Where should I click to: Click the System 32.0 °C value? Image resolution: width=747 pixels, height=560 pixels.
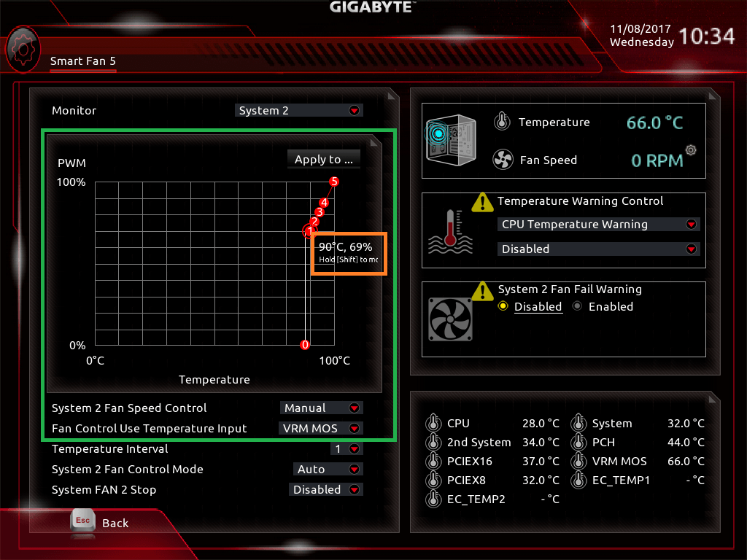(686, 424)
